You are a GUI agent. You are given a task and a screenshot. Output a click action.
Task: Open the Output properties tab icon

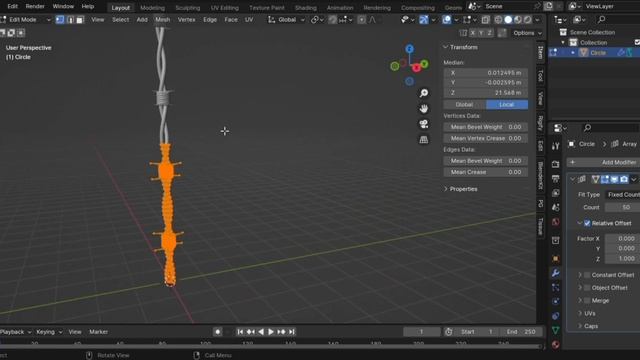[x=556, y=178]
